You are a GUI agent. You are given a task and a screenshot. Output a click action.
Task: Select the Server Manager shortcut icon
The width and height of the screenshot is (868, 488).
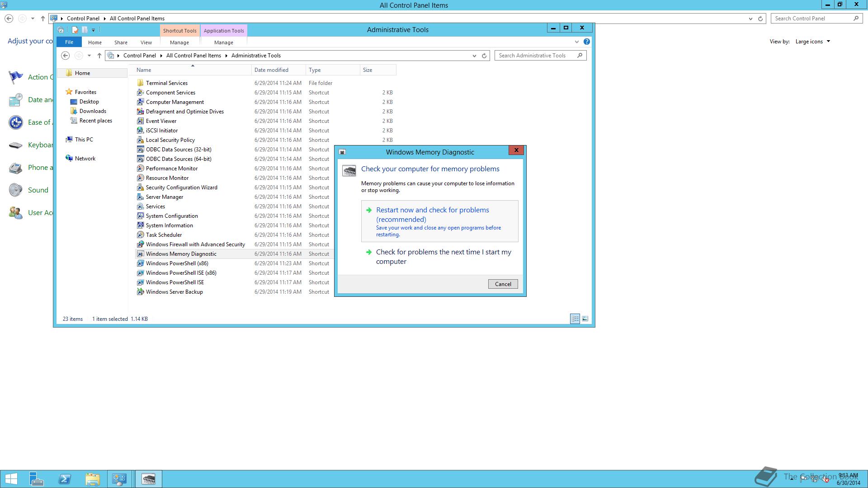coord(140,197)
